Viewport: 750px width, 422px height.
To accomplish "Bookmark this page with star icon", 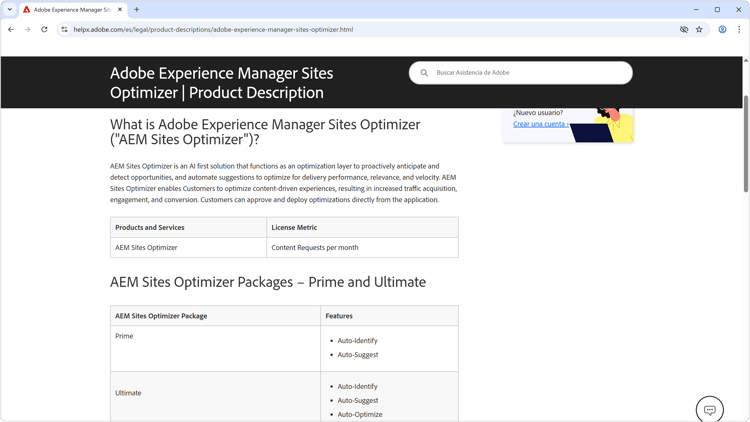I will pyautogui.click(x=699, y=29).
